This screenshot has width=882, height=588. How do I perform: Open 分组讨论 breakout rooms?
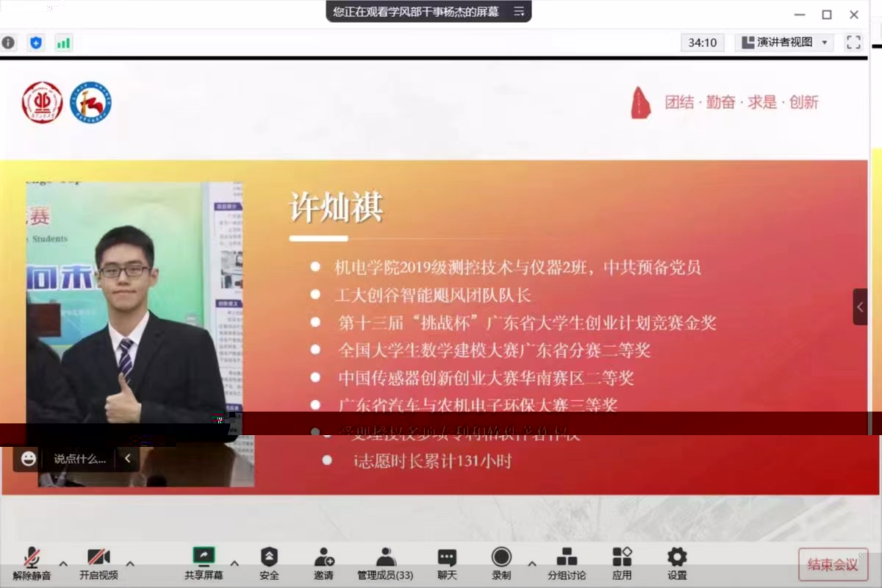coord(567,564)
